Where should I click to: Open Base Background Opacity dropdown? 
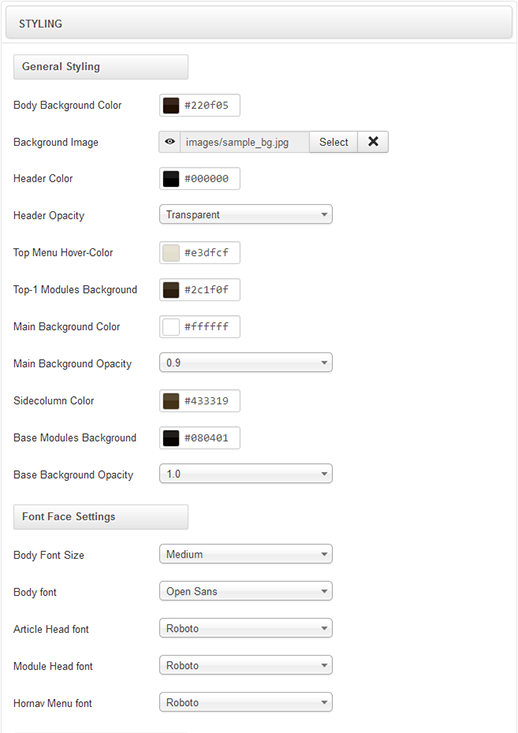click(x=246, y=474)
